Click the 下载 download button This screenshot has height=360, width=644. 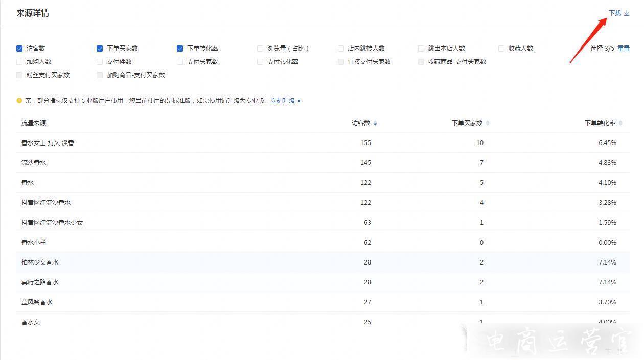point(615,13)
